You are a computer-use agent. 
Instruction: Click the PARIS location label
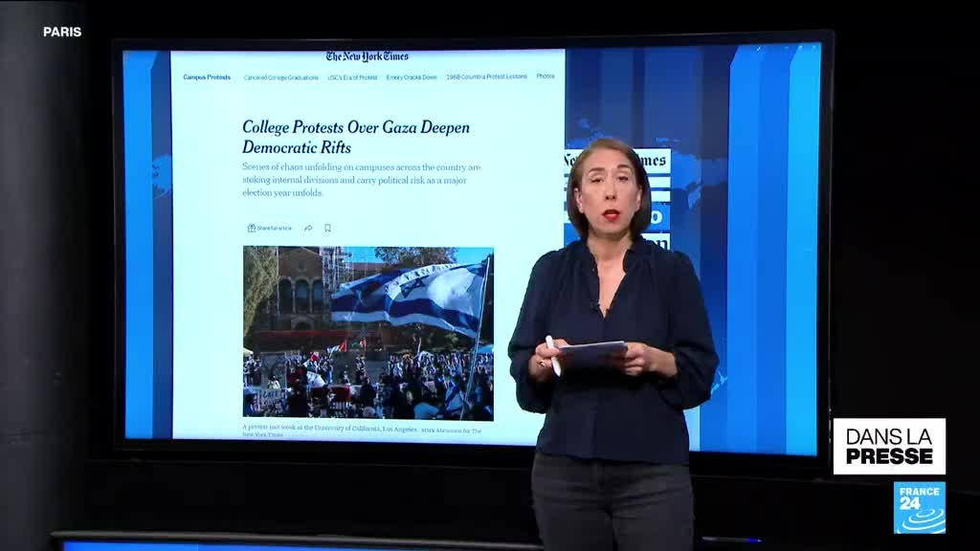click(62, 32)
